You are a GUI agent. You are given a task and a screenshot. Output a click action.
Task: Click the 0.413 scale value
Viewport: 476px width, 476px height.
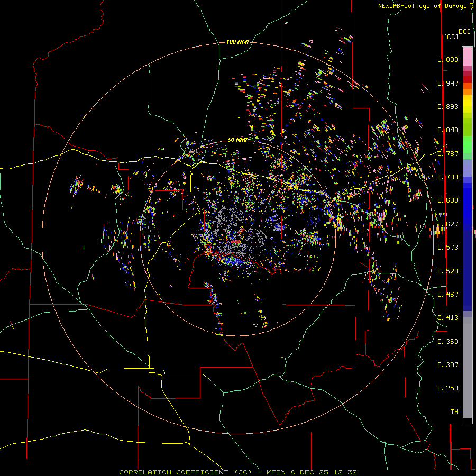[x=448, y=318]
